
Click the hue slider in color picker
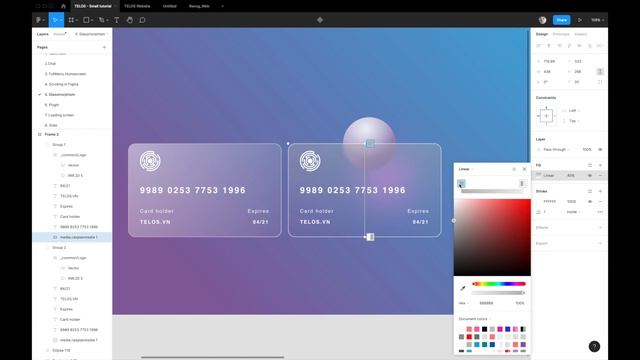[x=498, y=284]
